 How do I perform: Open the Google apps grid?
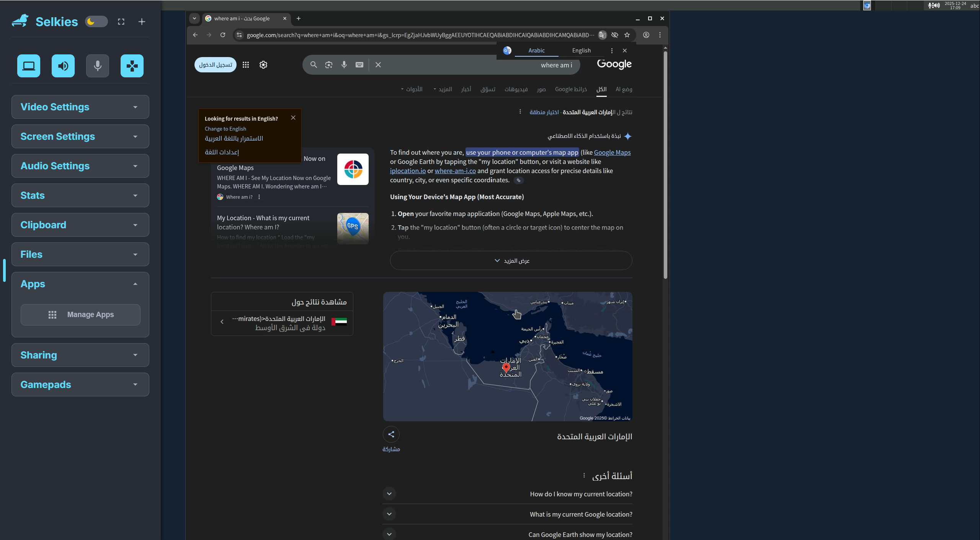246,65
